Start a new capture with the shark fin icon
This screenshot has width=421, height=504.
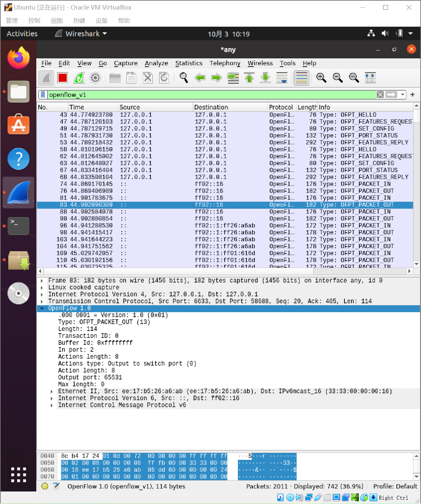click(46, 78)
